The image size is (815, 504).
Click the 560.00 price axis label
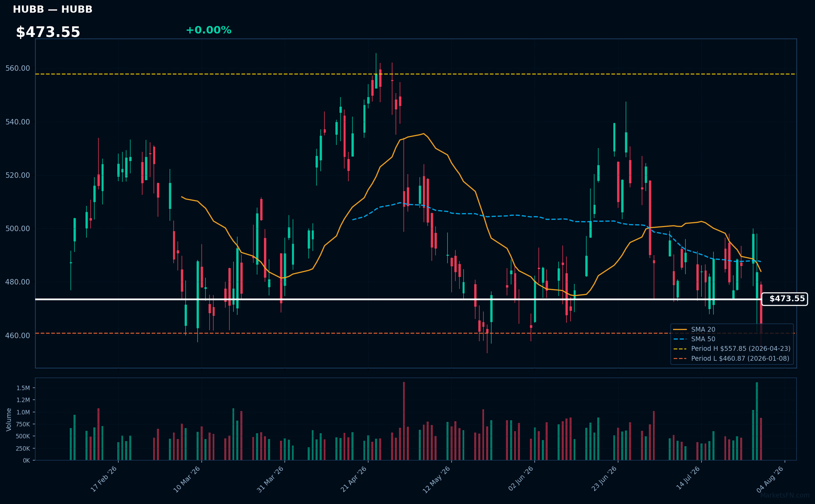[x=18, y=68]
